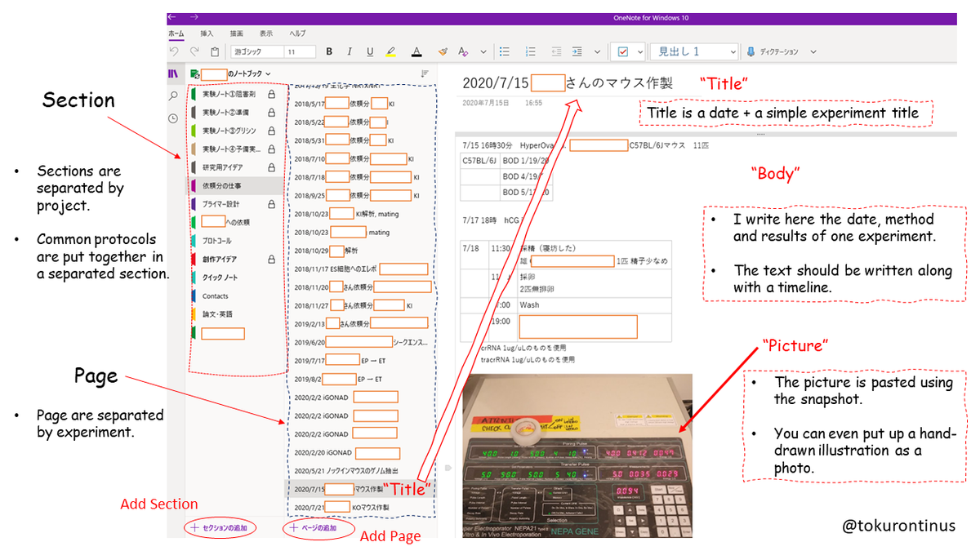
Task: Toggle Italic formatting
Action: click(x=350, y=51)
